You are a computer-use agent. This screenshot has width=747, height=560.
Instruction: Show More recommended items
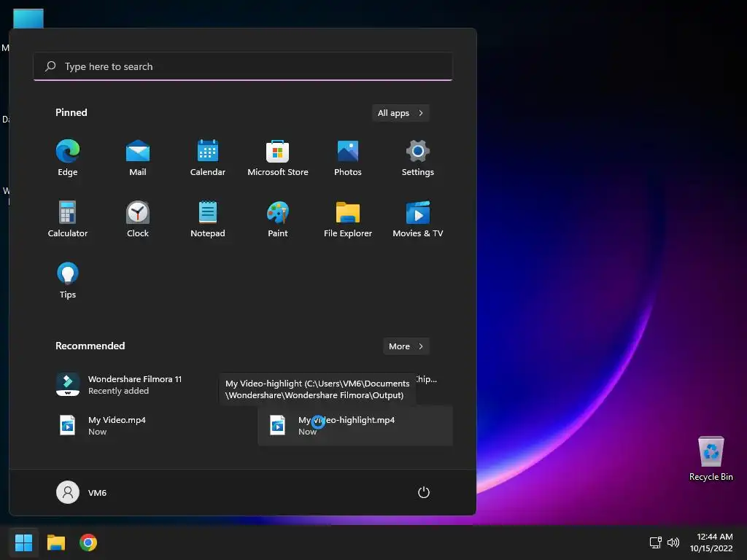[x=406, y=346]
